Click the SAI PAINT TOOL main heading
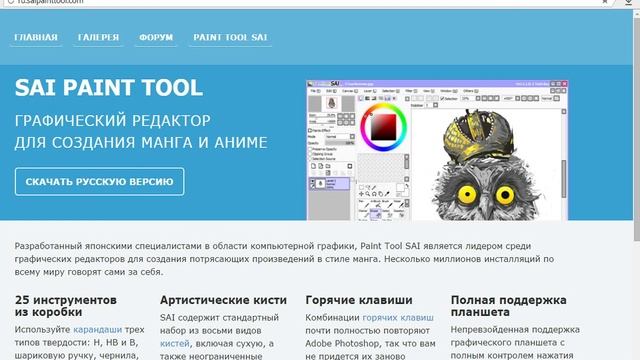 109,87
